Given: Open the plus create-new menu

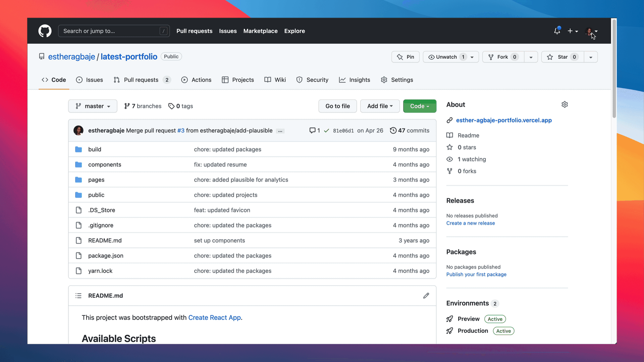Looking at the screenshot, I should [573, 31].
